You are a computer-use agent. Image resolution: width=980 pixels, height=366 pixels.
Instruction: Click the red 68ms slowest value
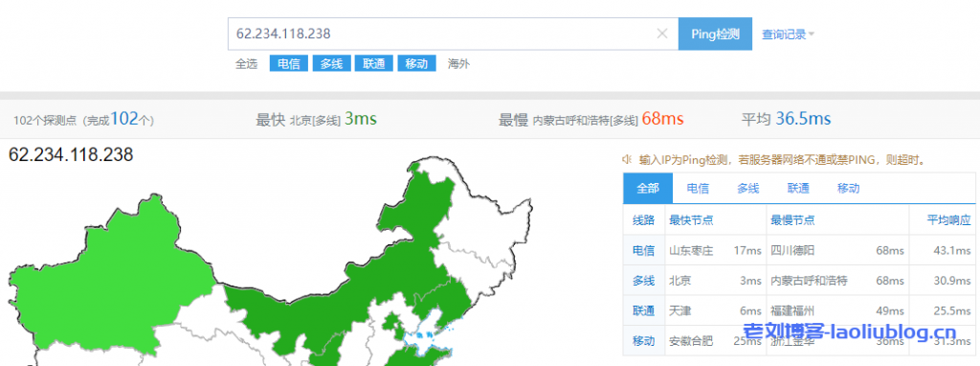662,119
